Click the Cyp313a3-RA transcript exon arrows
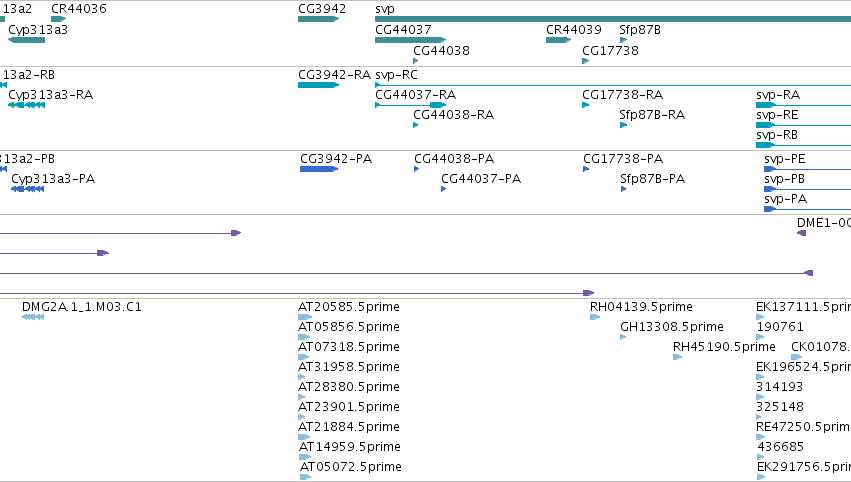Image resolution: width=851 pixels, height=482 pixels. tap(27, 105)
